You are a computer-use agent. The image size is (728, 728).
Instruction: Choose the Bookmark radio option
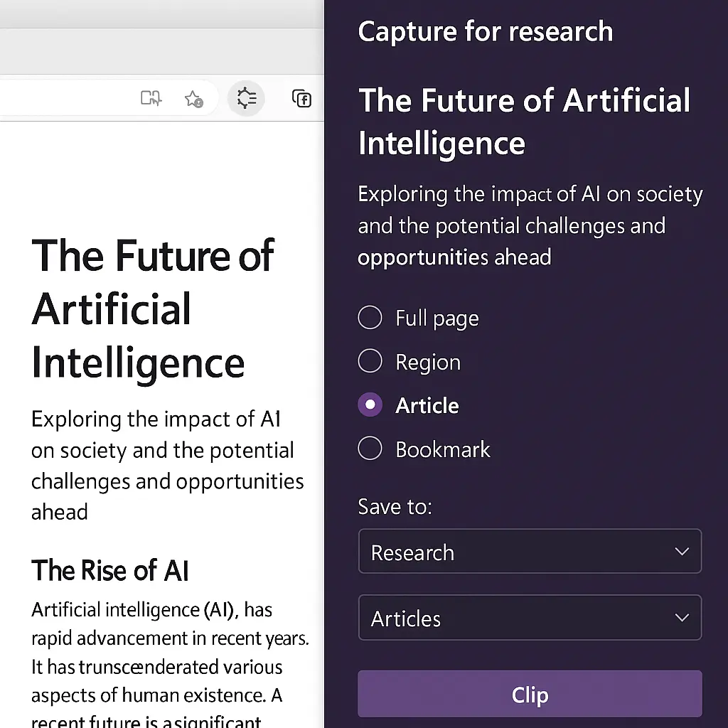370,448
